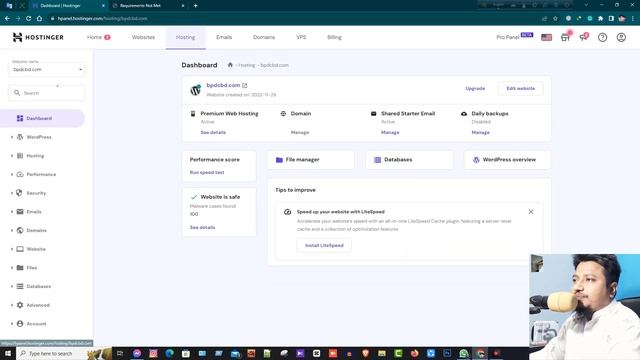Viewport: 640px width, 360px height.
Task: Click the File manager folder icon
Action: [x=279, y=160]
